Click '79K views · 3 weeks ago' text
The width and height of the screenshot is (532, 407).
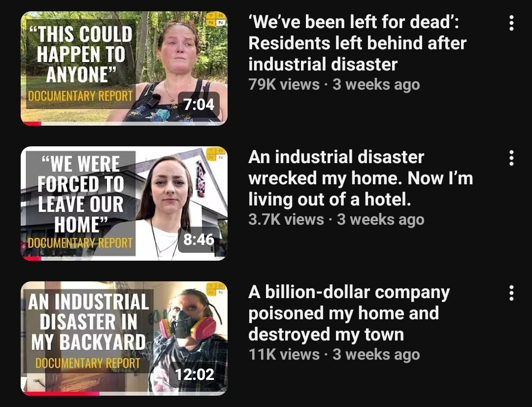coord(334,85)
